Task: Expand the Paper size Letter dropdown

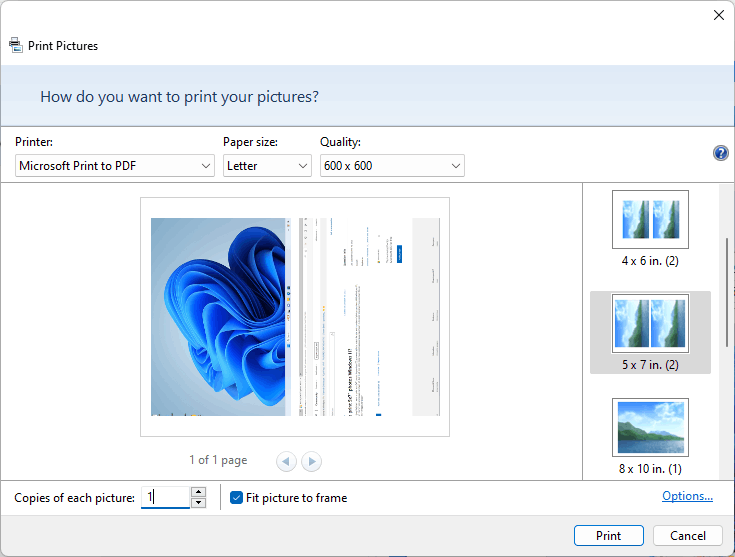Action: [267, 166]
